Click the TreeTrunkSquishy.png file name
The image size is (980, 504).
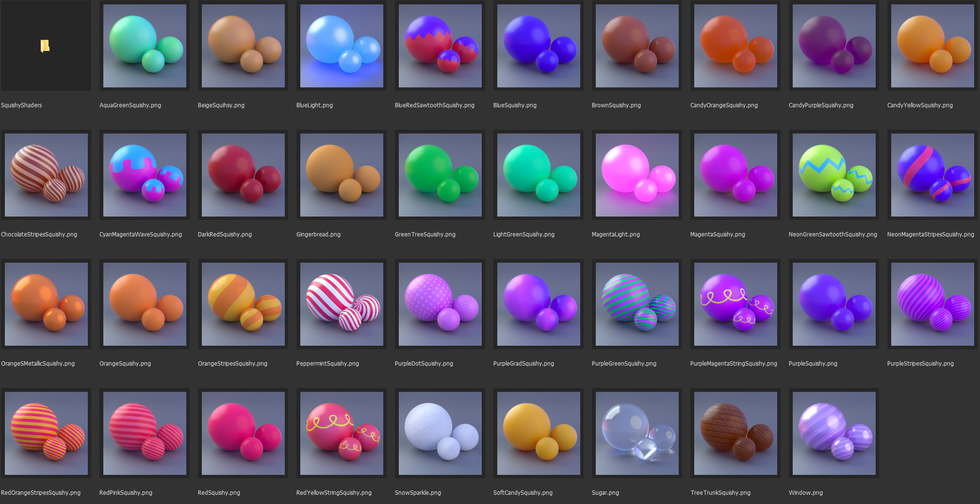click(x=720, y=493)
